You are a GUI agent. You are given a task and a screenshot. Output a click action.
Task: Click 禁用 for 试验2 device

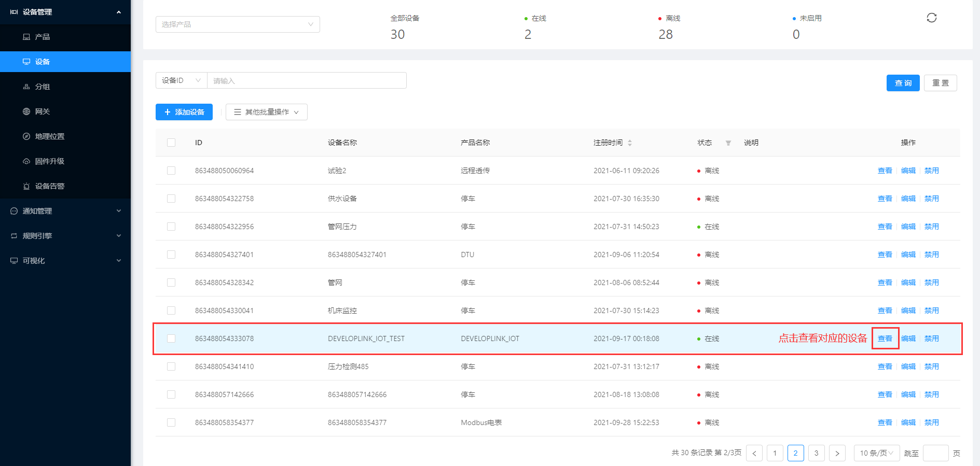pyautogui.click(x=931, y=171)
